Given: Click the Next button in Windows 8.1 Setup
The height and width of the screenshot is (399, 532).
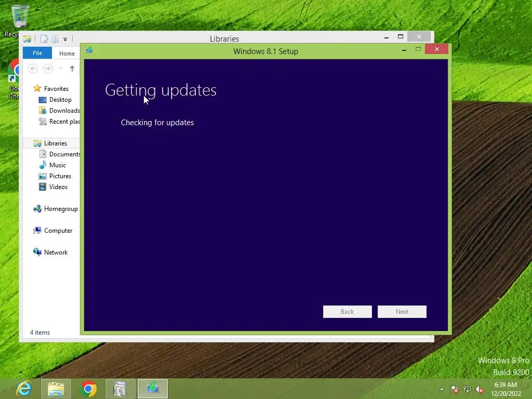Looking at the screenshot, I should point(402,312).
